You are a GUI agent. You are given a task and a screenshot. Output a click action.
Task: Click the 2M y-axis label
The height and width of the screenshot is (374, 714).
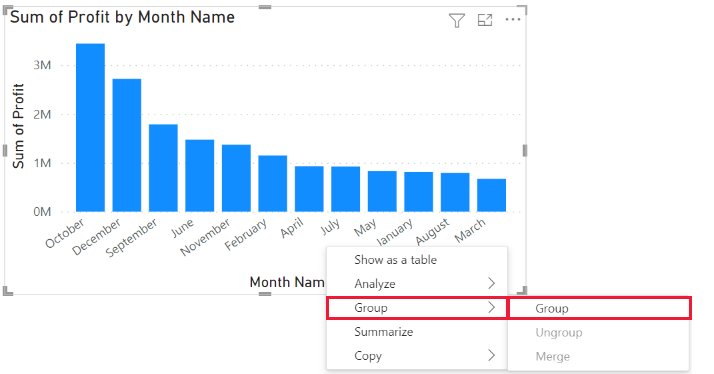coord(42,114)
